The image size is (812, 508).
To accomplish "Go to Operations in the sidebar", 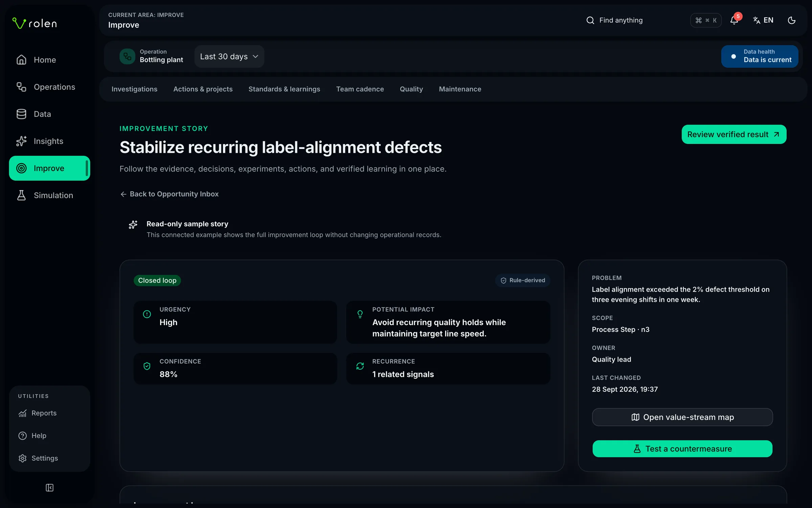I will [x=49, y=87].
